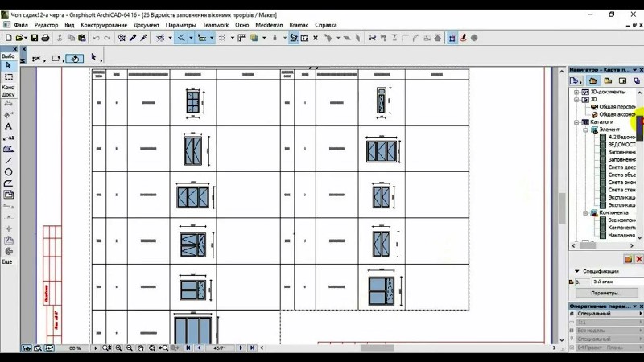Go to the previous layout with the arrow
Screen dimensions: 644x362
[199, 348]
